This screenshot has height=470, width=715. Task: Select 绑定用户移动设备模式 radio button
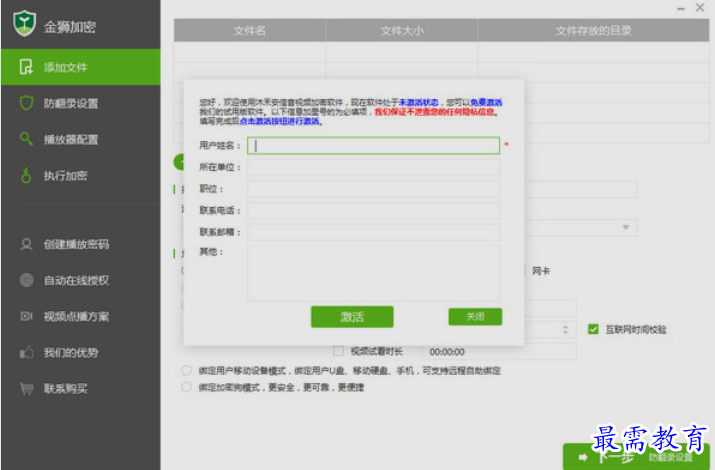186,370
